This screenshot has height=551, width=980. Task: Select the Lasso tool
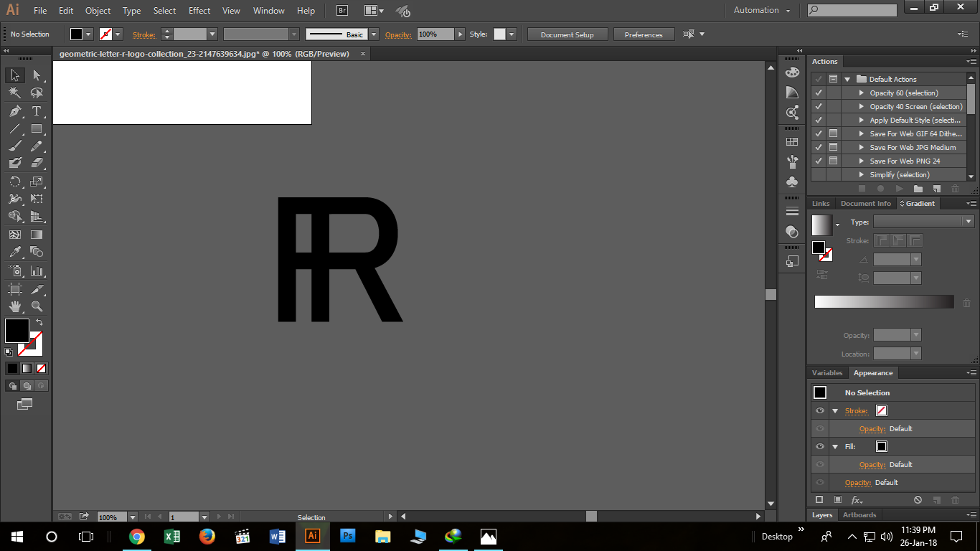click(37, 93)
